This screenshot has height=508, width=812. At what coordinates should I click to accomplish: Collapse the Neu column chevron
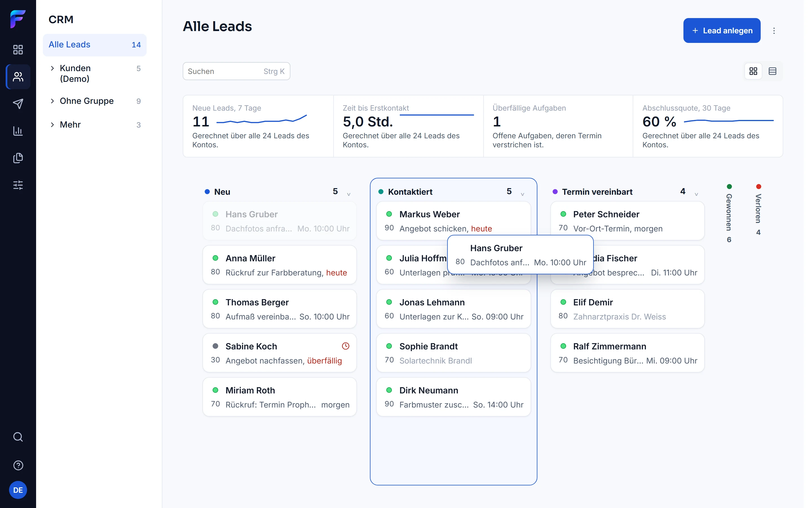(348, 194)
